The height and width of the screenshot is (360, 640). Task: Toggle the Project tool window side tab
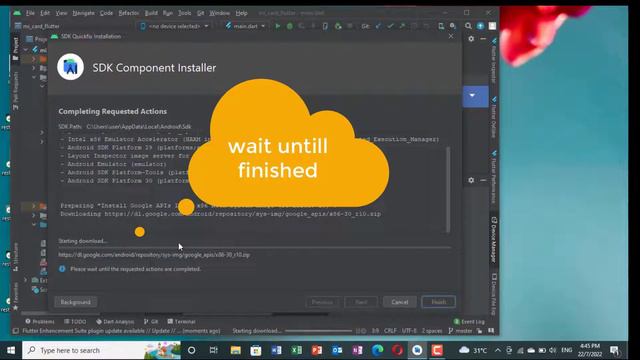click(x=16, y=49)
